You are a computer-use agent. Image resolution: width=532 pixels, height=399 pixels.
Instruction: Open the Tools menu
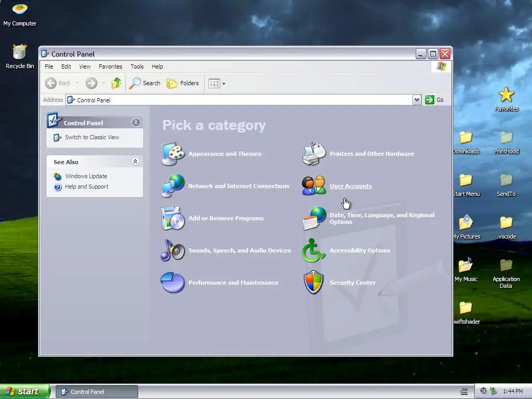(x=137, y=66)
